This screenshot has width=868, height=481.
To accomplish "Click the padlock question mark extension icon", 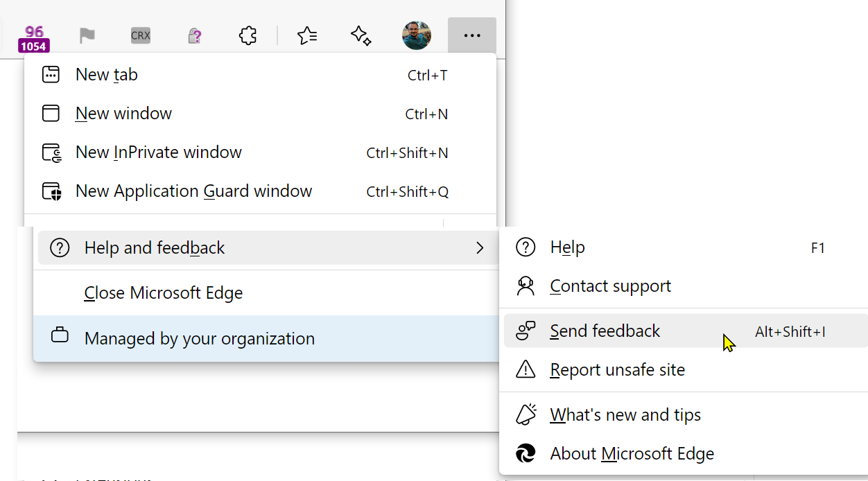I will pyautogui.click(x=195, y=35).
